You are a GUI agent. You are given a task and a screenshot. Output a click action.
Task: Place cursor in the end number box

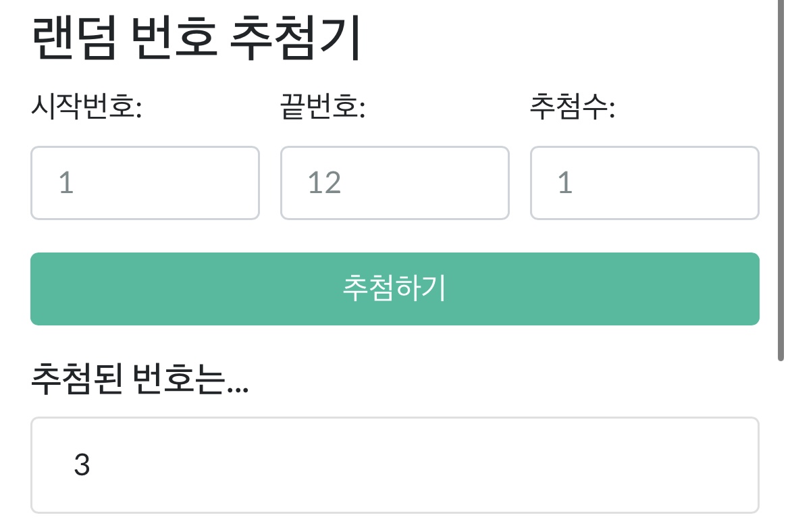(x=394, y=183)
